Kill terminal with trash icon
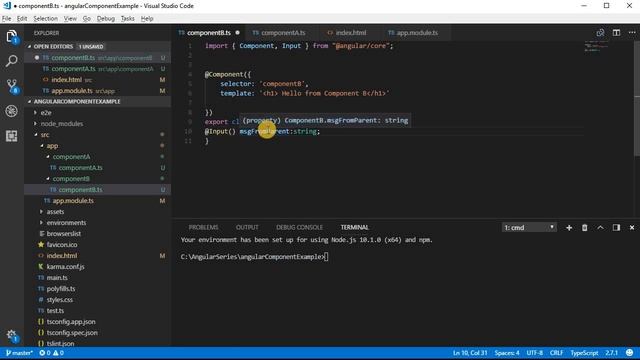This screenshot has width=640, height=360. [584, 228]
